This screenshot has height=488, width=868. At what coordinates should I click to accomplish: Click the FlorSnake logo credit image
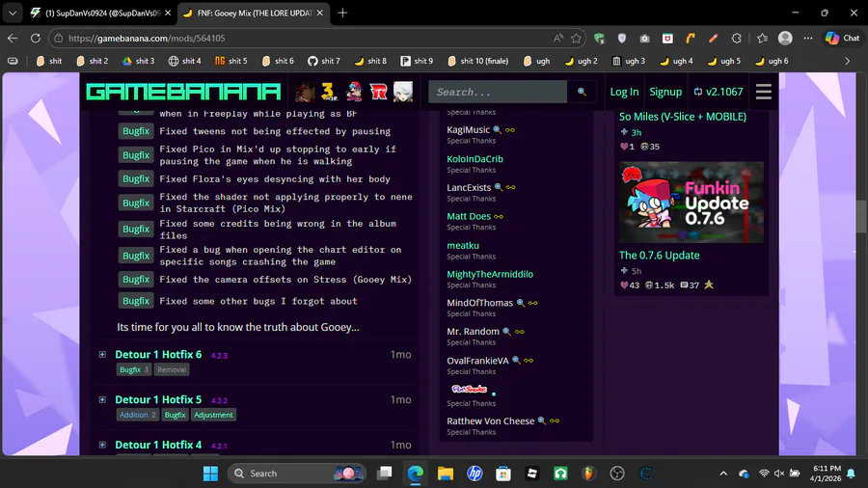[x=469, y=389]
